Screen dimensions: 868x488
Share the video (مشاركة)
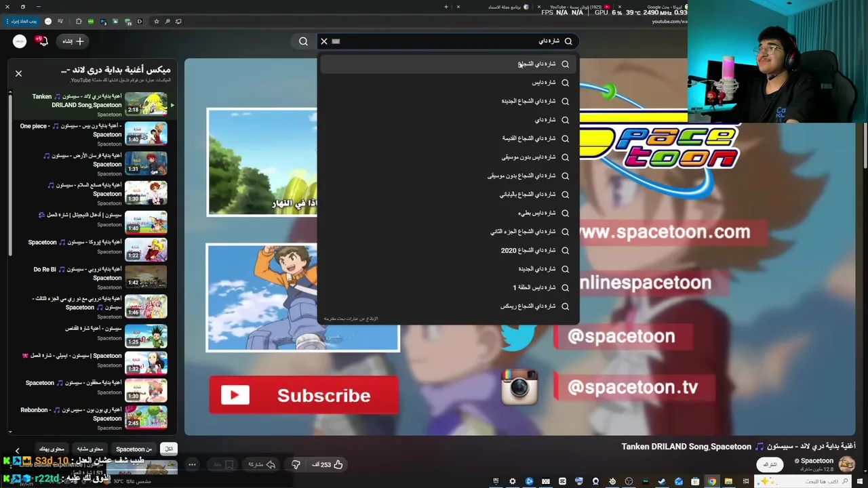pyautogui.click(x=262, y=464)
